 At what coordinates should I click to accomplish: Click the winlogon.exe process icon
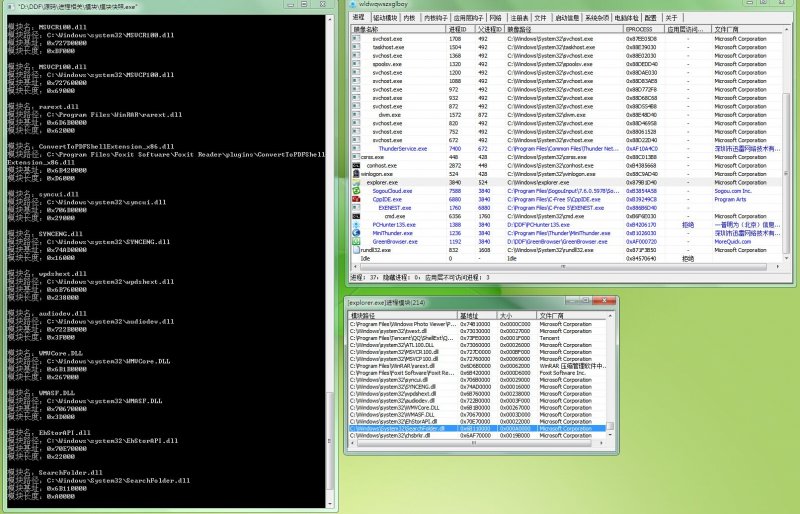pos(356,174)
